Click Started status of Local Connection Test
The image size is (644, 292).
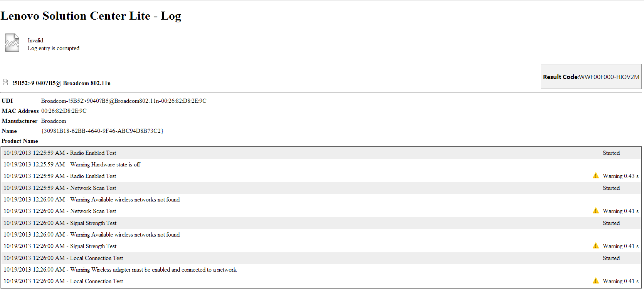[x=611, y=258]
